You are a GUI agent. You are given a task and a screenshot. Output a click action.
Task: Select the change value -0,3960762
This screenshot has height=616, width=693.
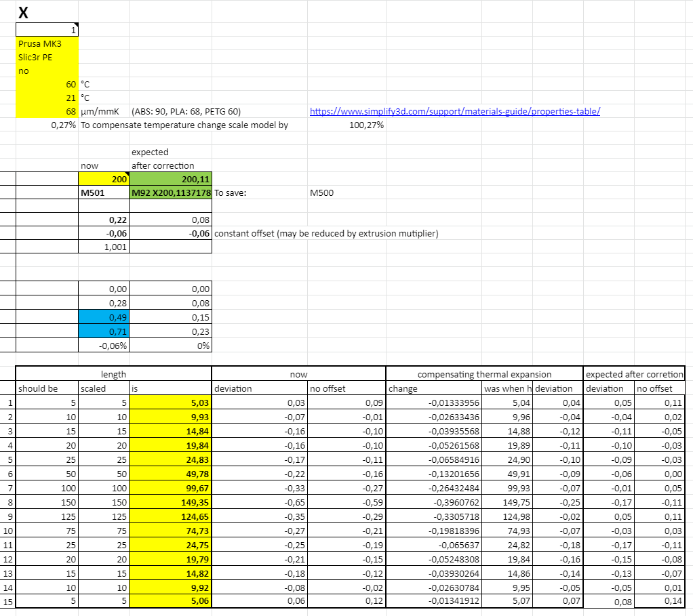[434, 502]
